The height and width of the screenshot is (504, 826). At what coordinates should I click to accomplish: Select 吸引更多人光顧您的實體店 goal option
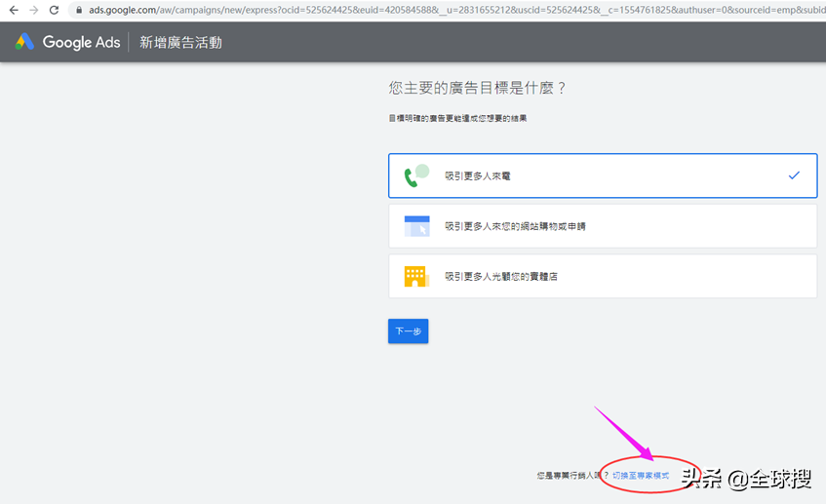[603, 276]
